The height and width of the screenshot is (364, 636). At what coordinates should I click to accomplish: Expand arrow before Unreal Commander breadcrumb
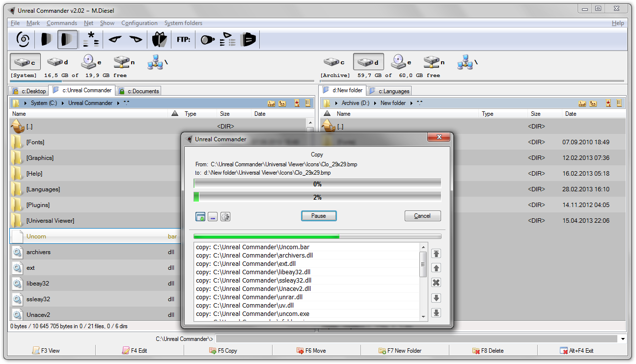coord(63,103)
